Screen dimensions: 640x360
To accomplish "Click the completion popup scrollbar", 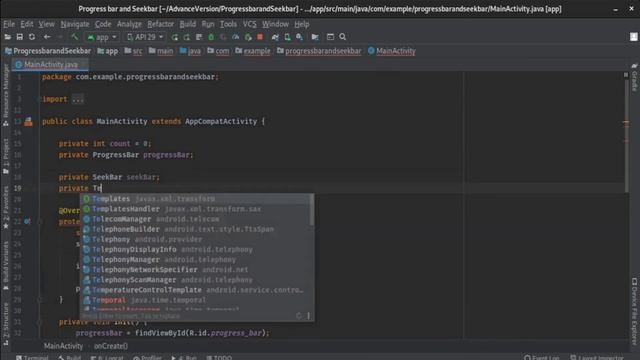I will click(312, 210).
